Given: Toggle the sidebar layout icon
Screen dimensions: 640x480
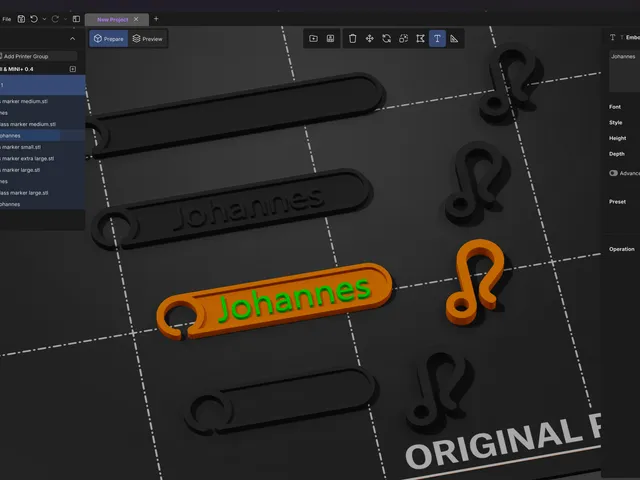Looking at the screenshot, I should pos(76,19).
